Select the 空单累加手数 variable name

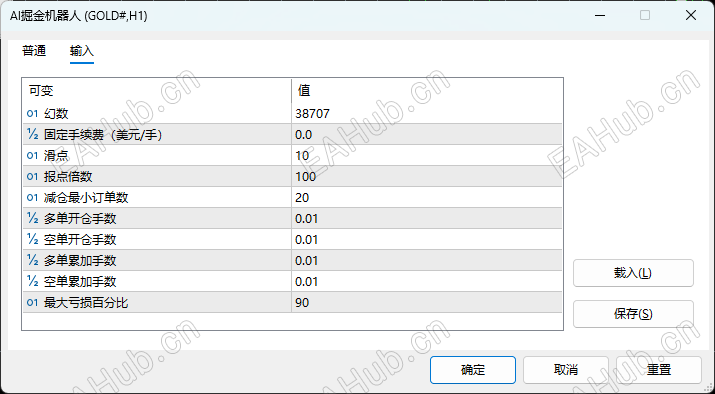pyautogui.click(x=80, y=281)
